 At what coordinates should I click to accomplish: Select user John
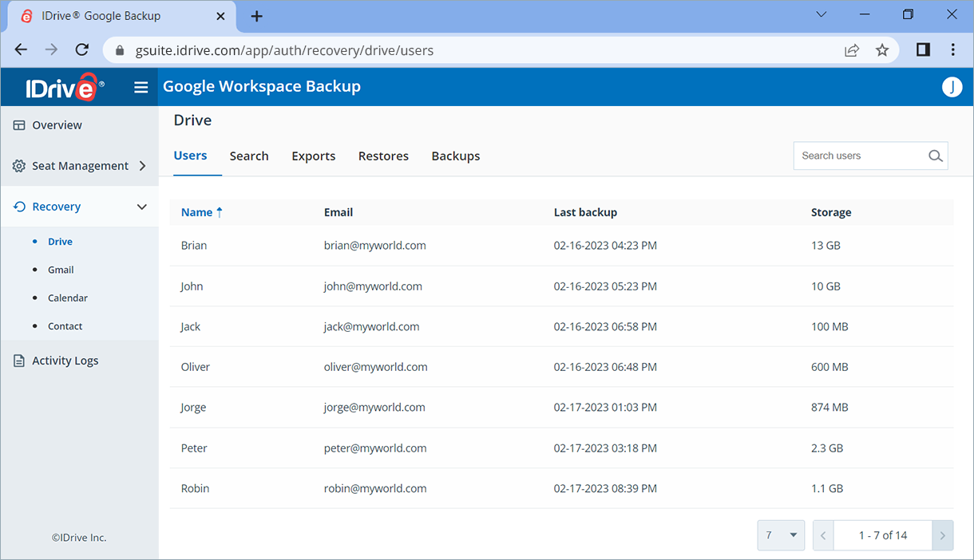tap(192, 286)
